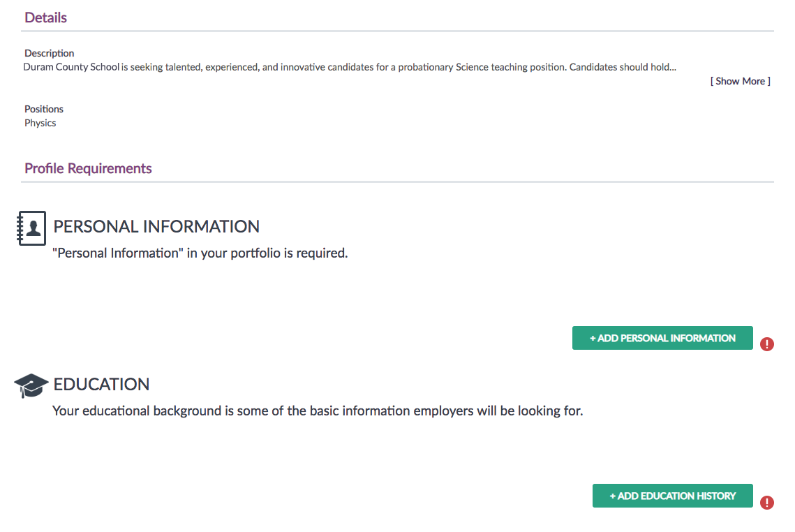
Task: Click the EDUCATION title text
Action: point(101,385)
